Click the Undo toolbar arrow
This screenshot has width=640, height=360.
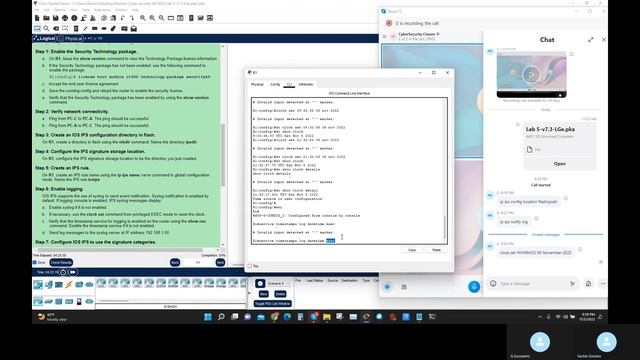pyautogui.click(x=123, y=18)
